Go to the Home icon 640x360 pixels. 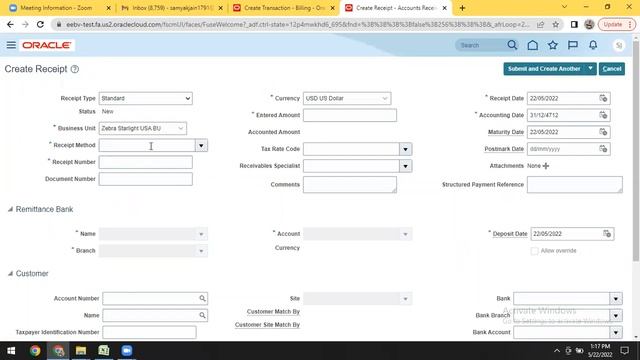point(532,45)
